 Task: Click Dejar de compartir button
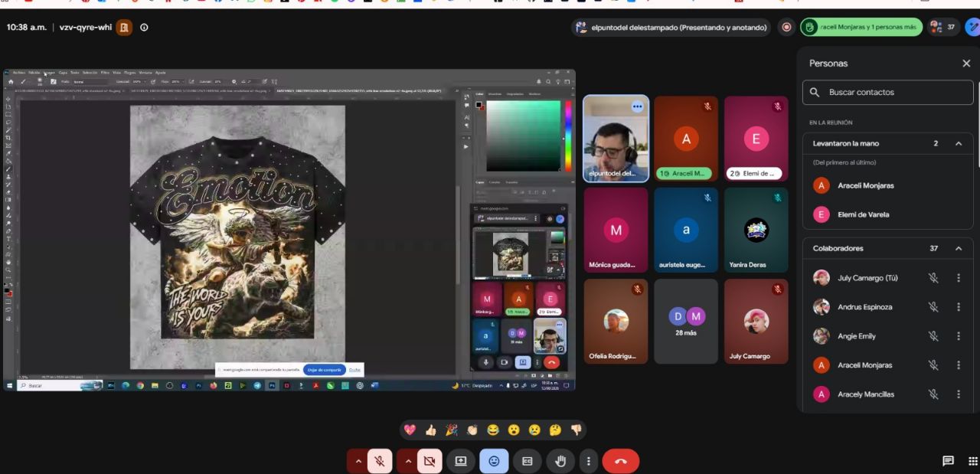[325, 370]
